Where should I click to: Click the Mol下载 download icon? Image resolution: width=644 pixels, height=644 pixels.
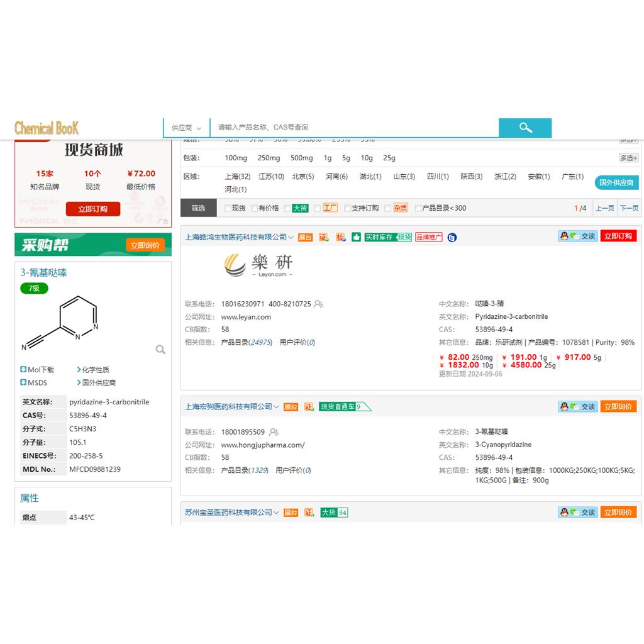click(23, 370)
